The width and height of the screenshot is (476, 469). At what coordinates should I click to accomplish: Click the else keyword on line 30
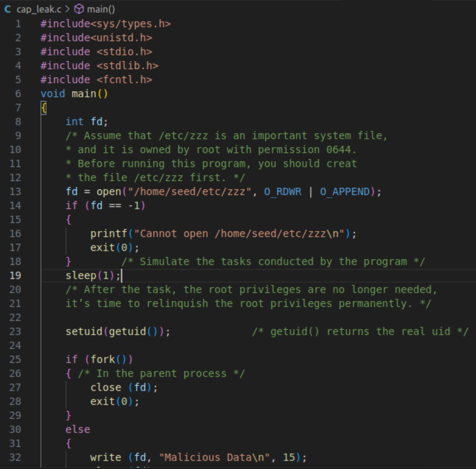pyautogui.click(x=78, y=429)
